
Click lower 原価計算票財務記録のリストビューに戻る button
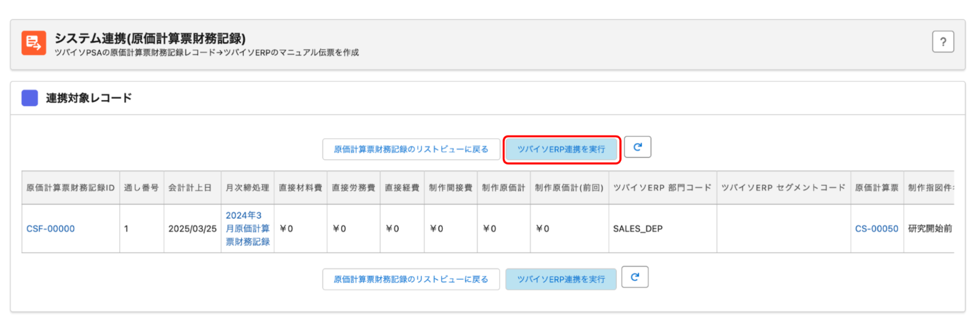click(x=411, y=279)
